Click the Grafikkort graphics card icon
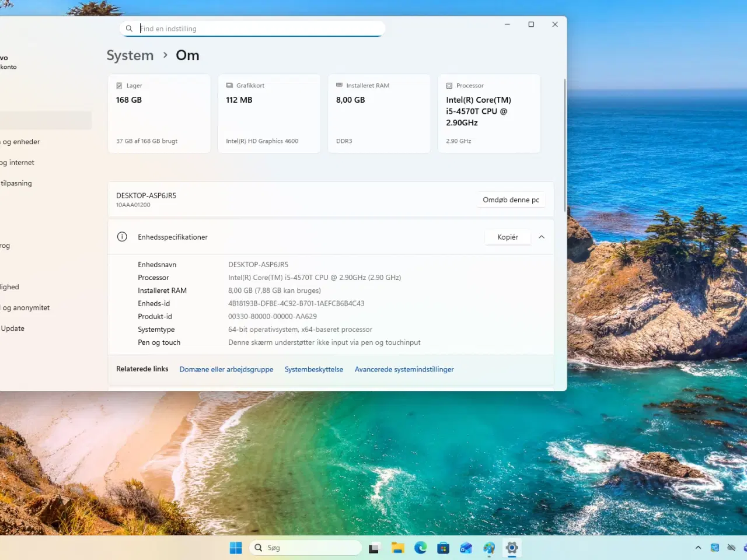The width and height of the screenshot is (747, 560). (229, 85)
